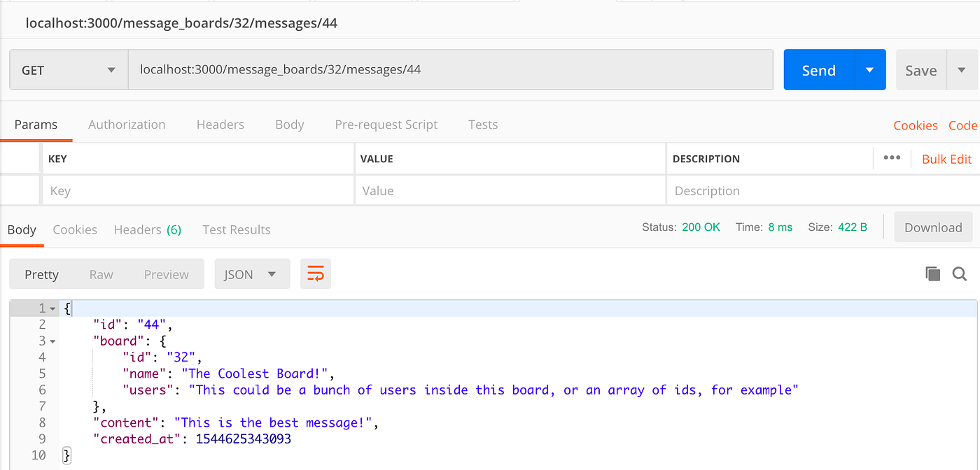The image size is (980, 470).
Task: Open the Cookies manager
Action: click(916, 124)
